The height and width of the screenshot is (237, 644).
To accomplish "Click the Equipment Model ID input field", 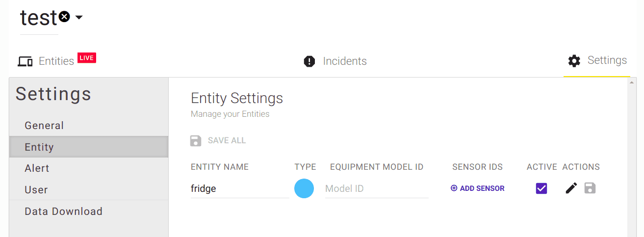I will [x=377, y=188].
